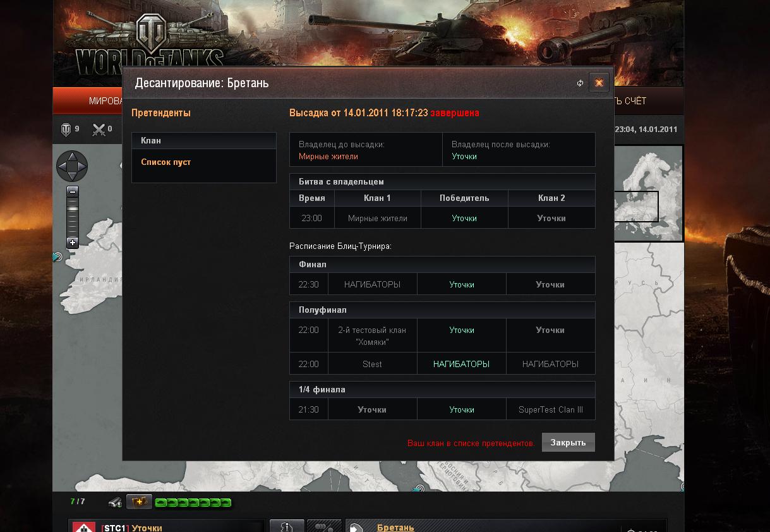
Task: Click the tag icon left of Бретань
Action: (356, 528)
